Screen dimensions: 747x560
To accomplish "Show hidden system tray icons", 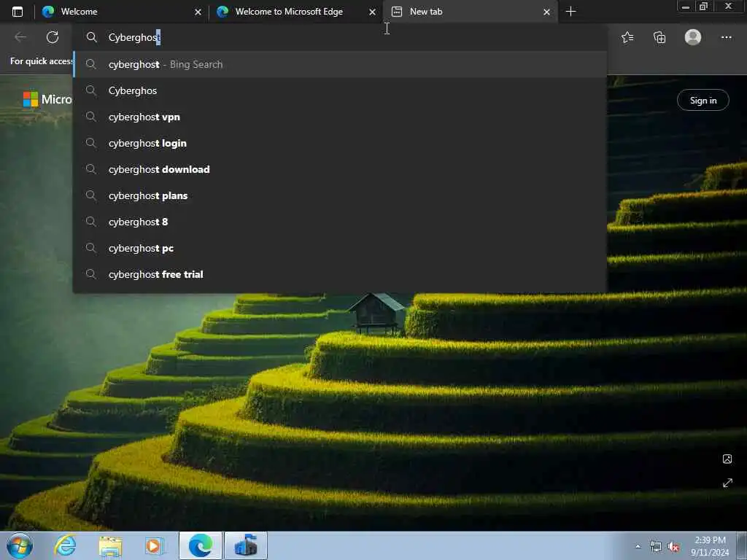I will tap(638, 547).
